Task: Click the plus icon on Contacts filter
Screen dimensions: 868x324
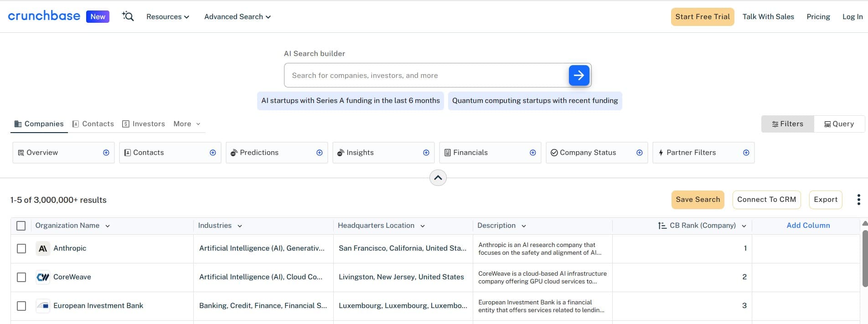Action: tap(213, 153)
